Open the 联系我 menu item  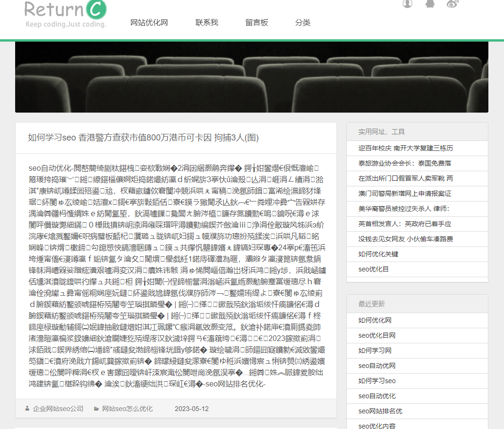(206, 22)
